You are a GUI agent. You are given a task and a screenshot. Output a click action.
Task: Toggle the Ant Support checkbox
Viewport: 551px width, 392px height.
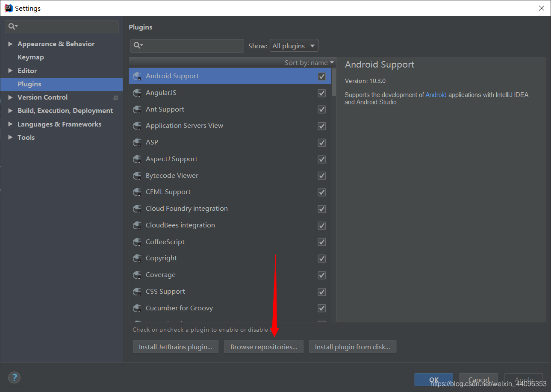coord(322,110)
